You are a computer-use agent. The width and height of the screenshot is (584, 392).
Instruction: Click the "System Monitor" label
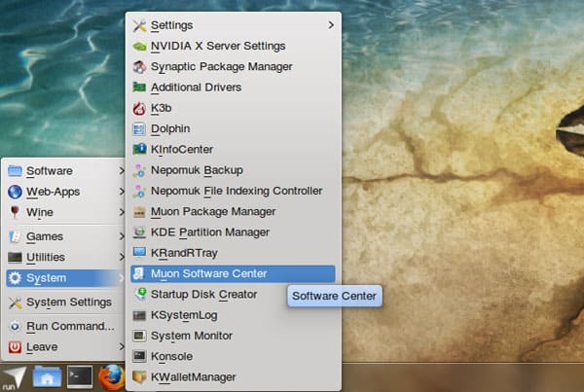tap(192, 336)
